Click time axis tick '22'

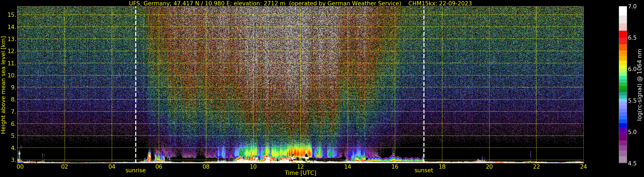point(536,166)
